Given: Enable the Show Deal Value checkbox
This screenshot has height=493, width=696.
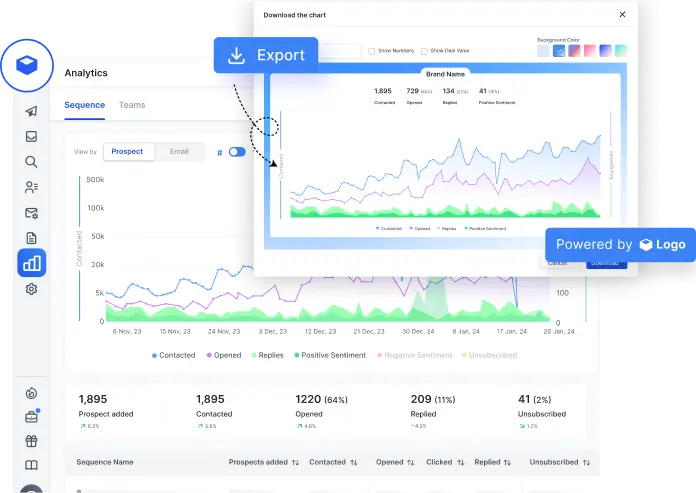Looking at the screenshot, I should (x=424, y=51).
